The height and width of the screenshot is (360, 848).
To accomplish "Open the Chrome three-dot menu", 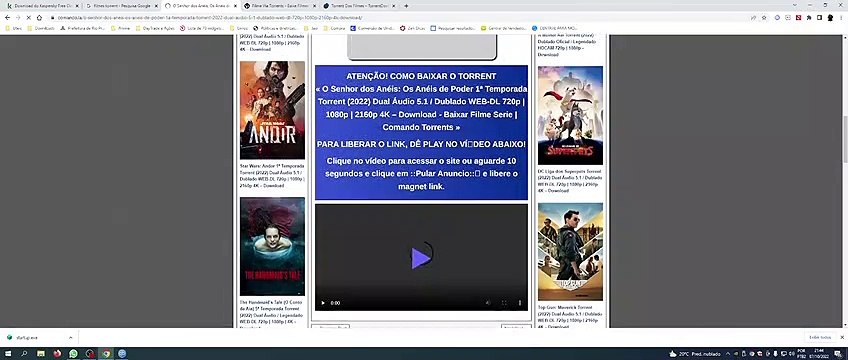I will coord(841,17).
